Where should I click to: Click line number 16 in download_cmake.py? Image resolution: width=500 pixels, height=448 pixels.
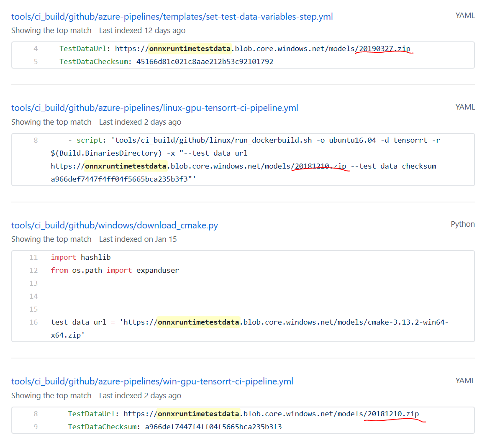click(x=33, y=323)
